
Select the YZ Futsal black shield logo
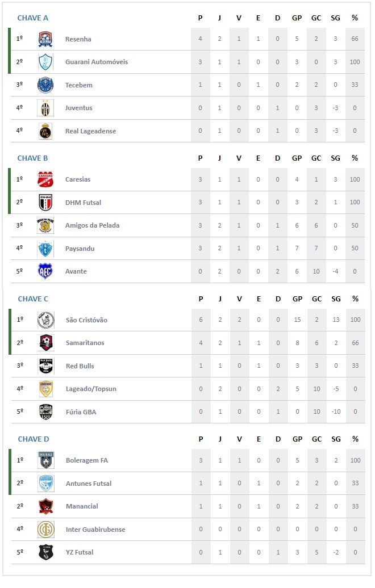(46, 552)
